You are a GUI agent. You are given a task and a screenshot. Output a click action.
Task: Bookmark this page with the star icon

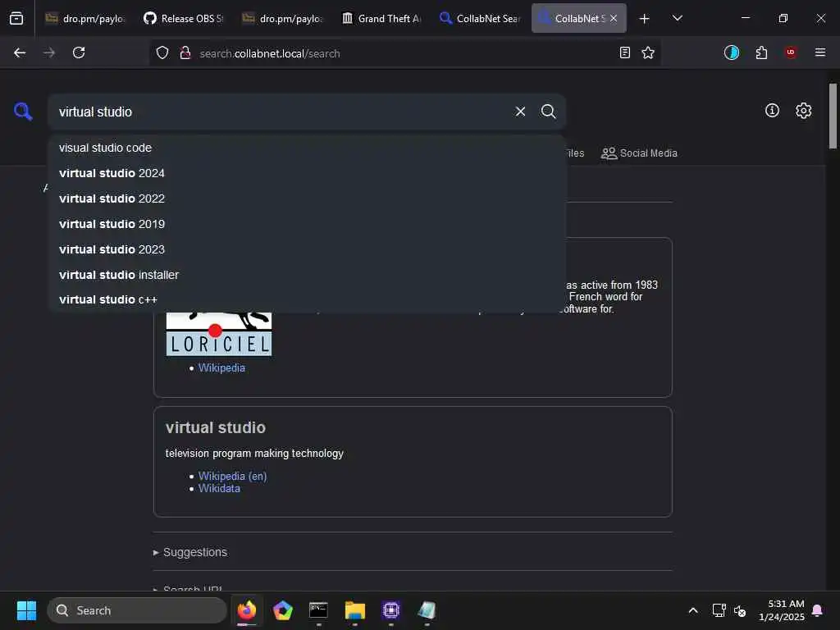click(648, 52)
